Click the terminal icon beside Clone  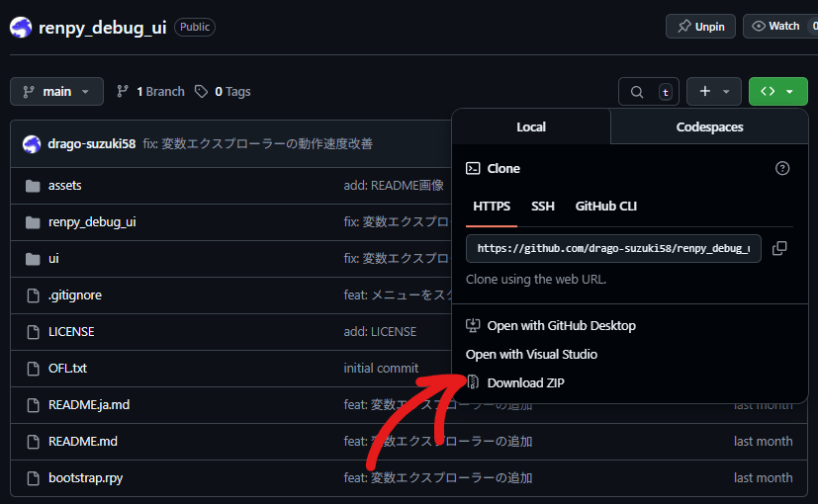[x=473, y=168]
